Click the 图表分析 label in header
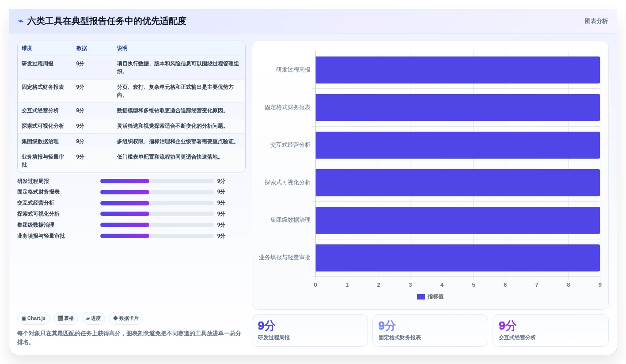This screenshot has width=626, height=364. [596, 21]
